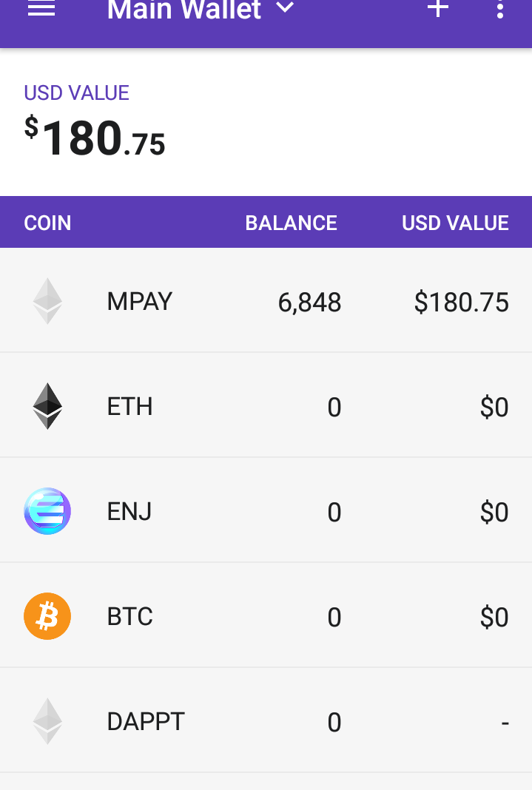
Task: Open the Main Wallet title selector
Action: (x=184, y=9)
